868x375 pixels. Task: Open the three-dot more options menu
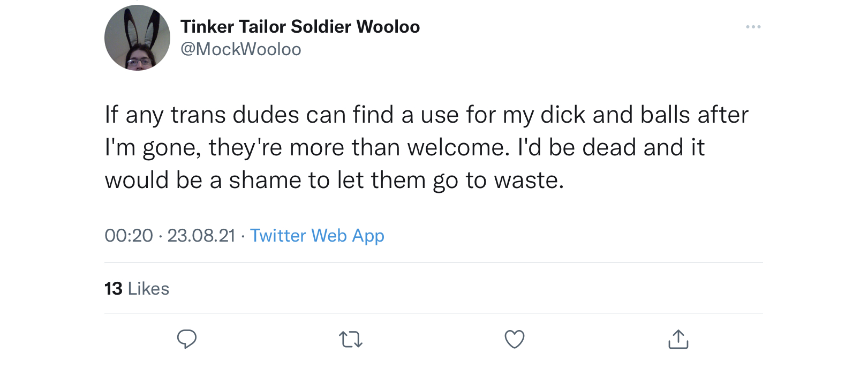[753, 27]
